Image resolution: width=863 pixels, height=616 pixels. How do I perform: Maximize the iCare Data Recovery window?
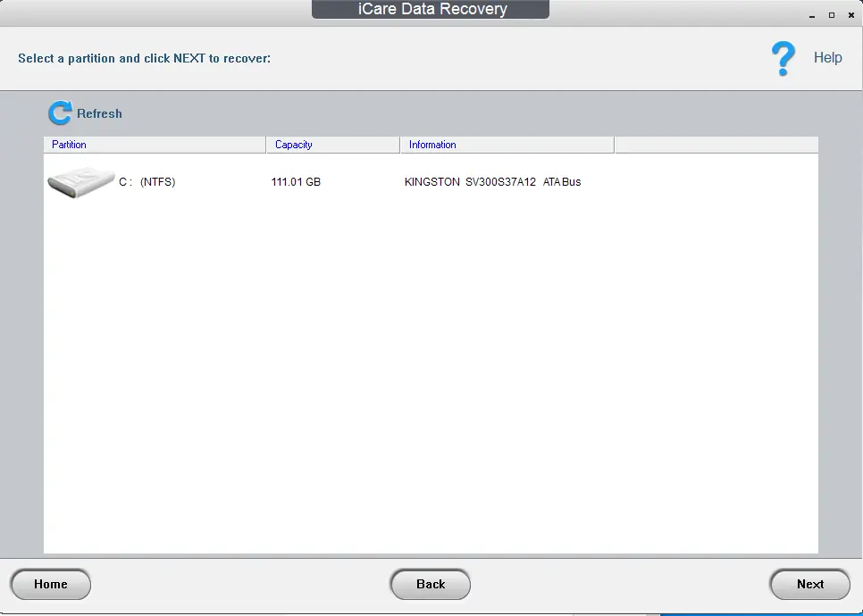(x=832, y=15)
